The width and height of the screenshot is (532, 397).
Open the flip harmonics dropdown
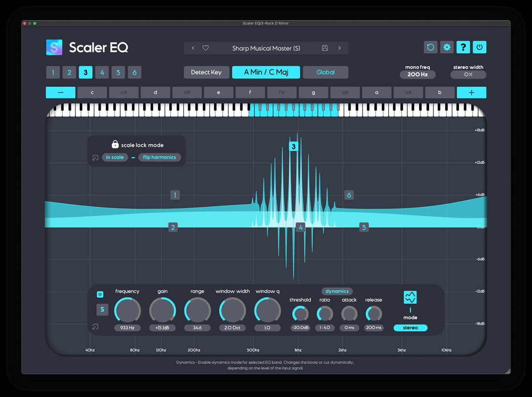coord(160,157)
